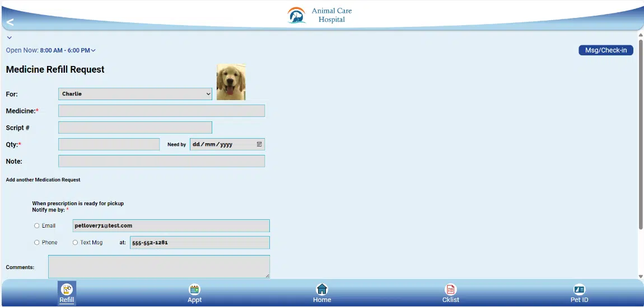Screen dimensions: 644x307
Task: Click the vertical scrollbar down arrow
Action: coord(641,276)
